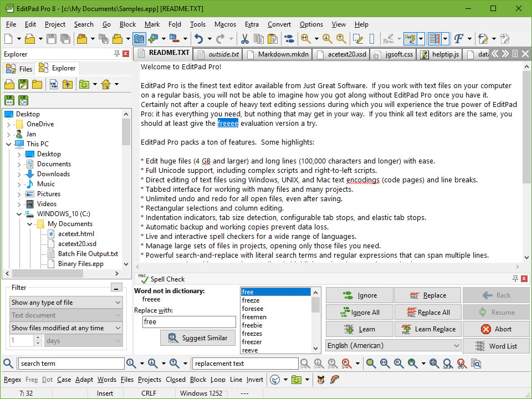Switch to the Files panel tab
This screenshot has width=532, height=399.
pos(19,69)
